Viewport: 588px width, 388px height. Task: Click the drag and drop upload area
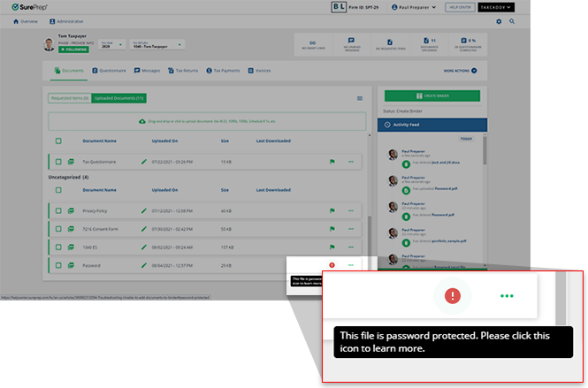(207, 121)
